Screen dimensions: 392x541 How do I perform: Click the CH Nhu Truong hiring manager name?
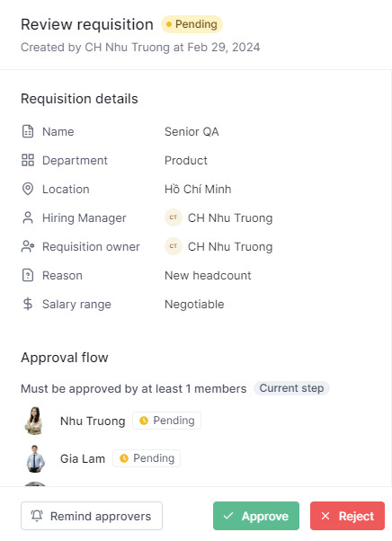click(x=230, y=218)
